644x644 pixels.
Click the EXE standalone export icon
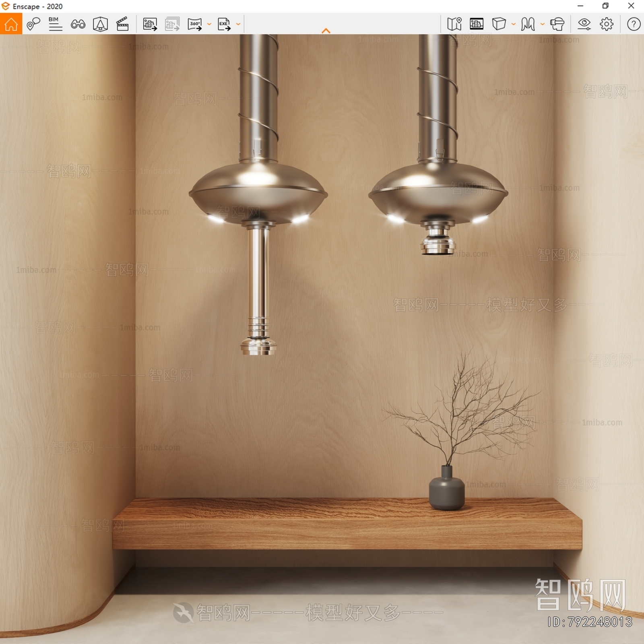coord(224,24)
